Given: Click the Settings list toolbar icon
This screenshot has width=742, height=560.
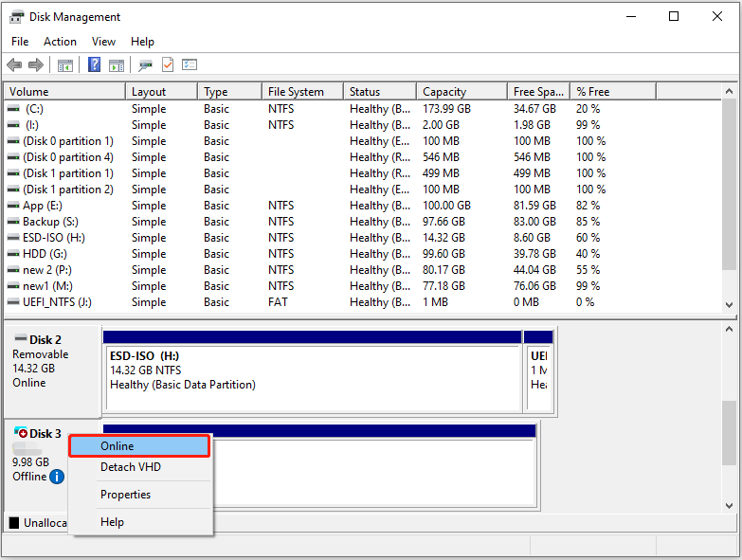Looking at the screenshot, I should (x=190, y=64).
